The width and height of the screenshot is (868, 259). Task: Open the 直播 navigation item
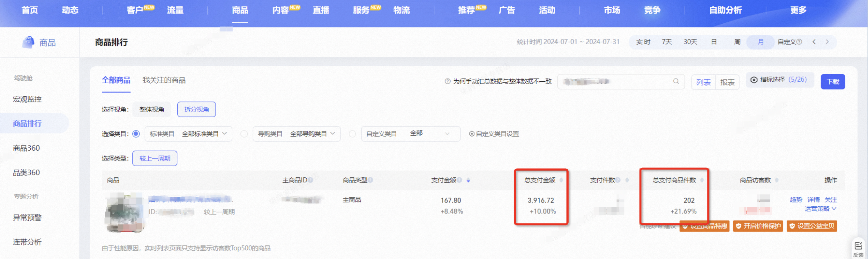(321, 10)
